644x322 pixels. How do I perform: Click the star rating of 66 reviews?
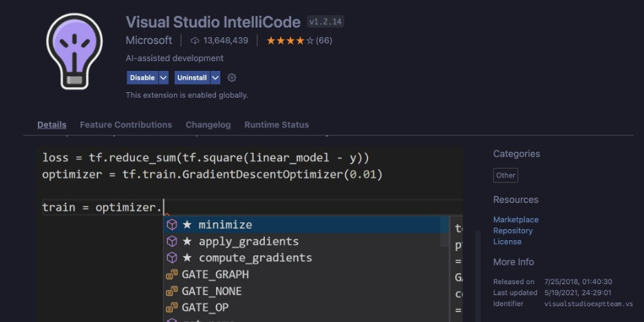pos(299,41)
